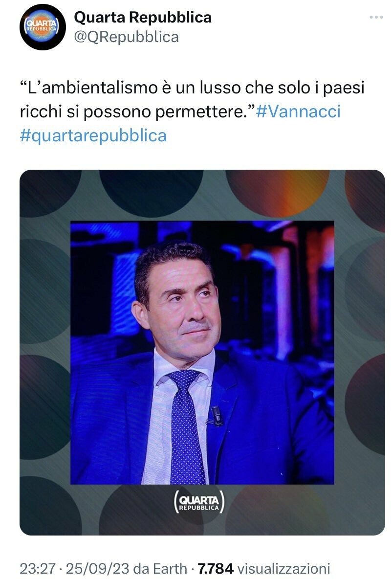Image resolution: width=392 pixels, height=581 pixels.
Task: Open the Quarta Repubblica display name
Action: point(143,17)
